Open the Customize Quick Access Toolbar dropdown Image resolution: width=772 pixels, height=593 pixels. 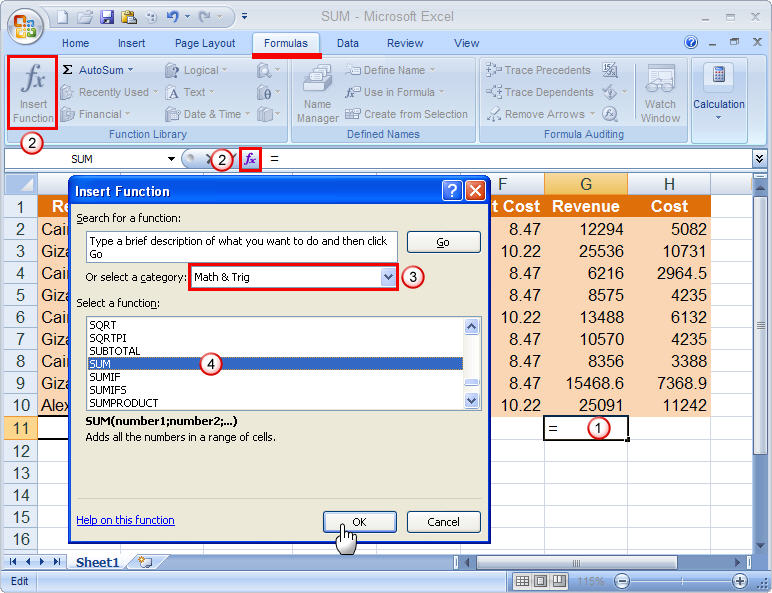click(244, 17)
